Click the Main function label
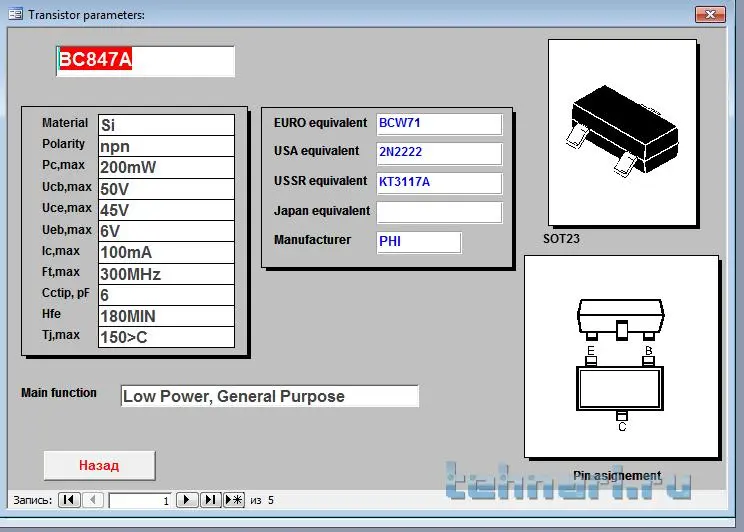The height and width of the screenshot is (532, 744). [x=59, y=392]
